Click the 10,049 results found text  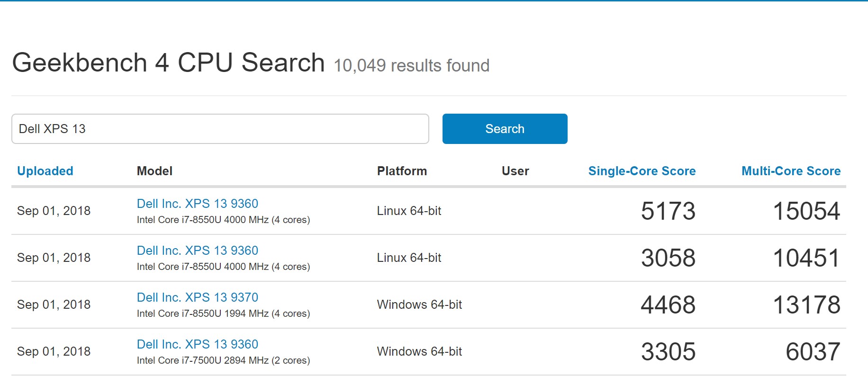click(411, 65)
